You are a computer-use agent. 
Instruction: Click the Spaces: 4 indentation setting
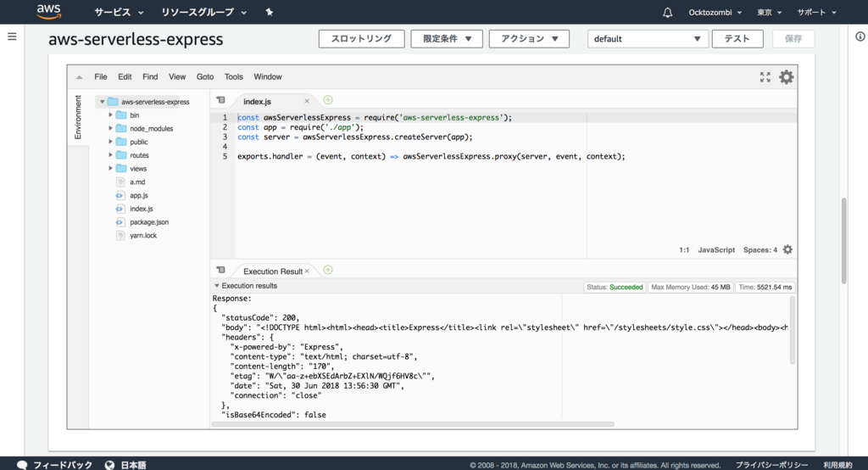click(x=760, y=250)
